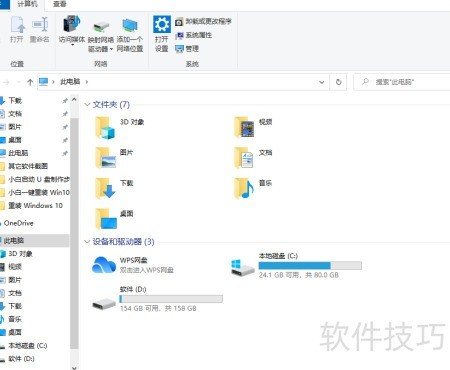Select 图片 under 此电脑 tree
Screen dimensions: 450x370
click(x=14, y=280)
